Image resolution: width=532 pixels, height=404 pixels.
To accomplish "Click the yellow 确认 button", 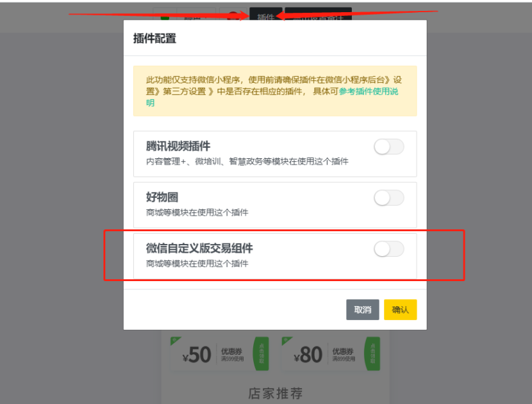I will coord(401,309).
